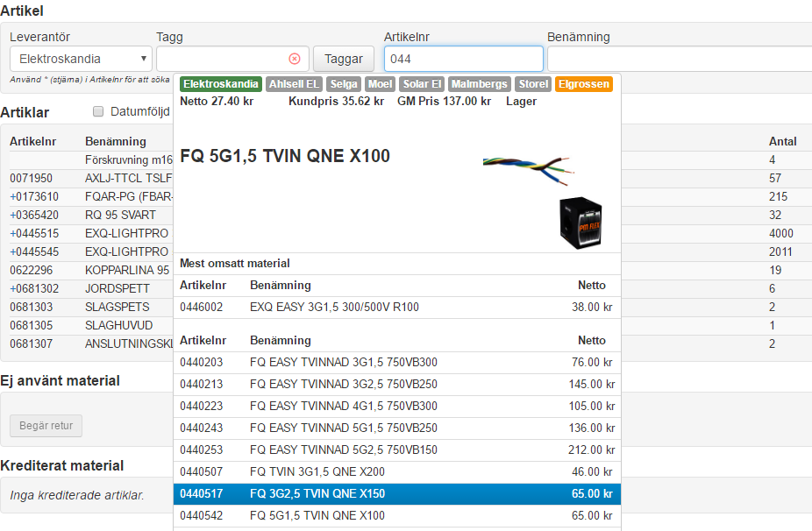This screenshot has width=812, height=531.
Task: Click the product title FQ 5G1,5 TVIN QNE X100
Action: coord(285,156)
